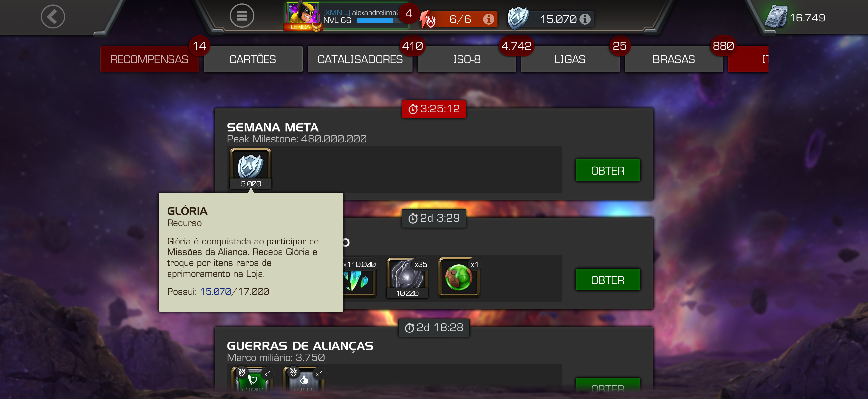
Task: Claim Semana Meta reward with Obter
Action: tap(607, 170)
